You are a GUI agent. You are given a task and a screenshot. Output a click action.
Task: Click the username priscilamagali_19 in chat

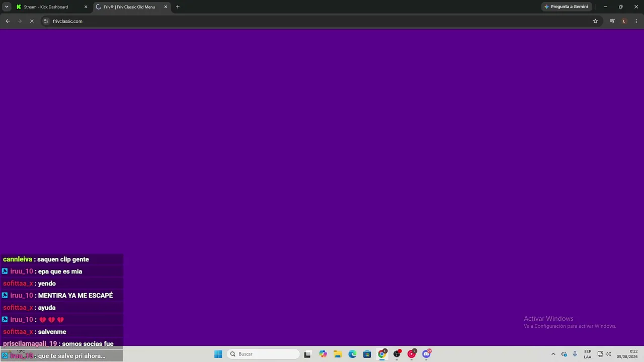click(x=30, y=344)
